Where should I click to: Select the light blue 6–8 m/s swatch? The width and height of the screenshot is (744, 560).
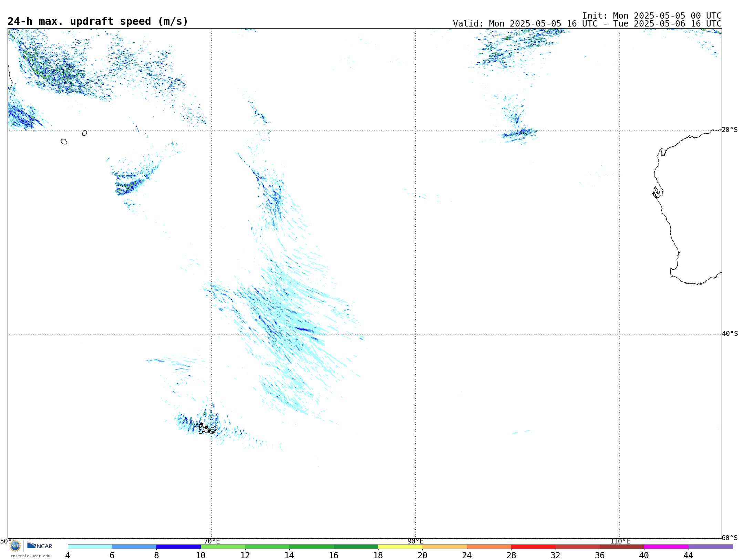[x=134, y=547]
